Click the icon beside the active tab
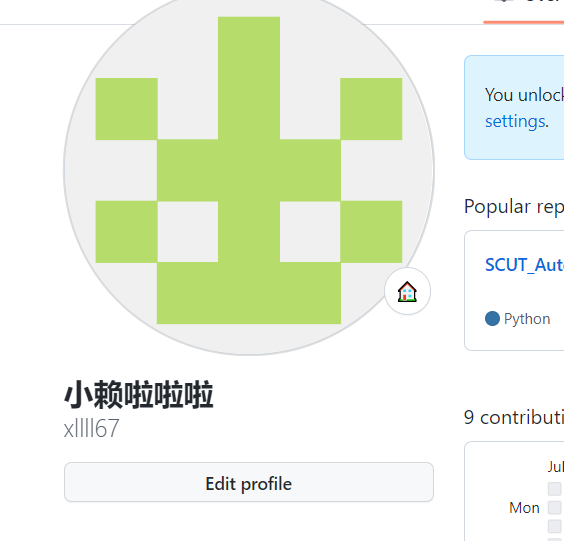The image size is (564, 541). [x=504, y=1]
